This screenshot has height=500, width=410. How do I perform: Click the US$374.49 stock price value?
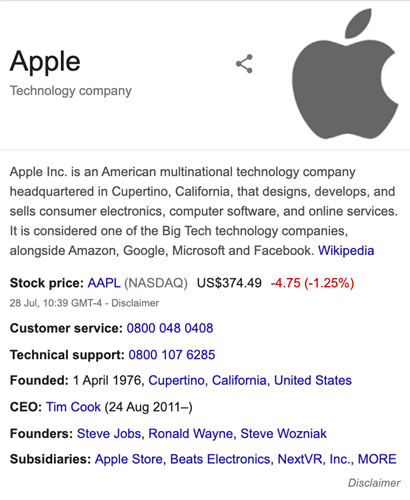pyautogui.click(x=229, y=283)
